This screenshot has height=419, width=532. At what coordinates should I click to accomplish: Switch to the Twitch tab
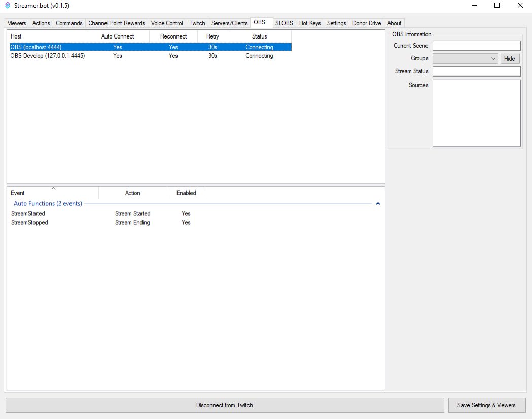tap(197, 23)
